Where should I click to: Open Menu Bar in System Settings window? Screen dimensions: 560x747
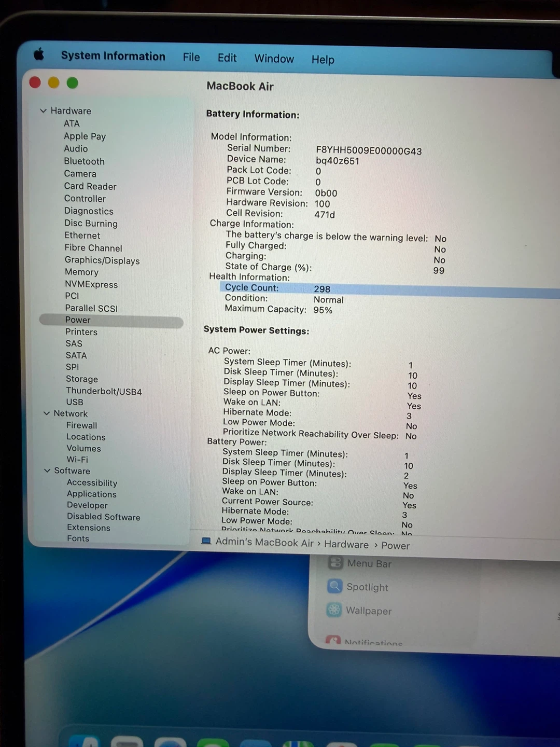[x=359, y=563]
